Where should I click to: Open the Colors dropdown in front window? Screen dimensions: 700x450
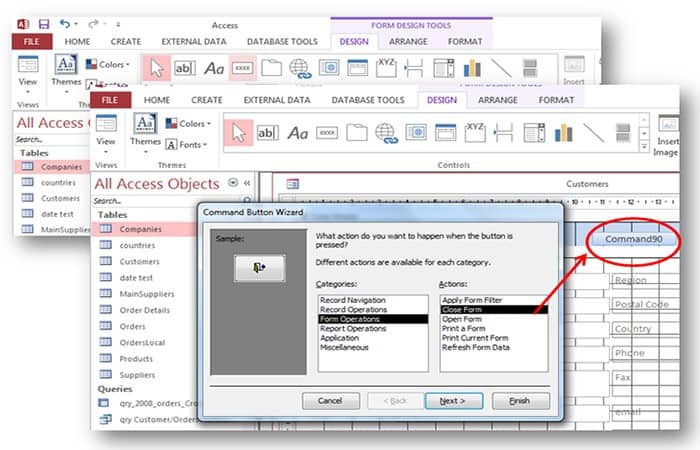[x=188, y=124]
